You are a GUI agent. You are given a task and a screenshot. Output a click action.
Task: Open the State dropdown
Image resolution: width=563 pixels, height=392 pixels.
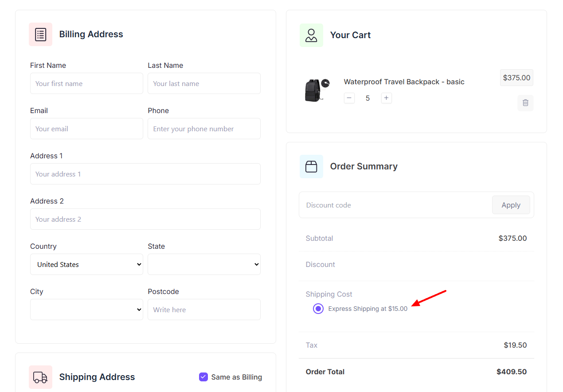[x=204, y=264]
